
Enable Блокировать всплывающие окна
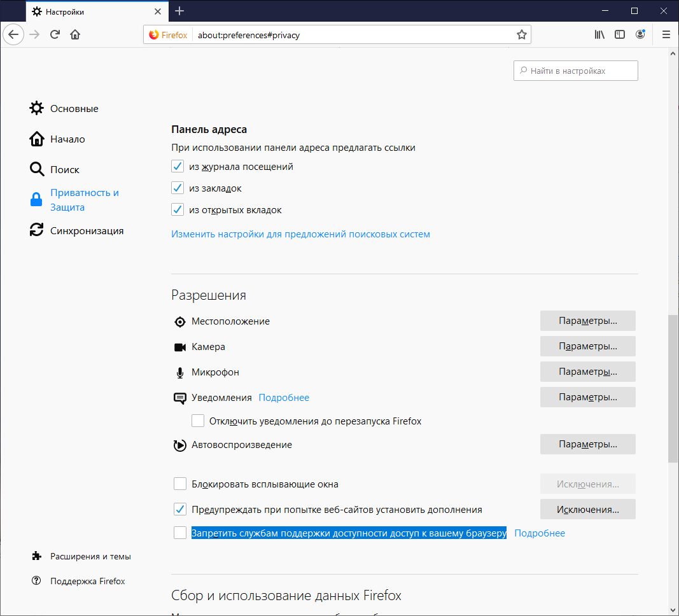180,484
